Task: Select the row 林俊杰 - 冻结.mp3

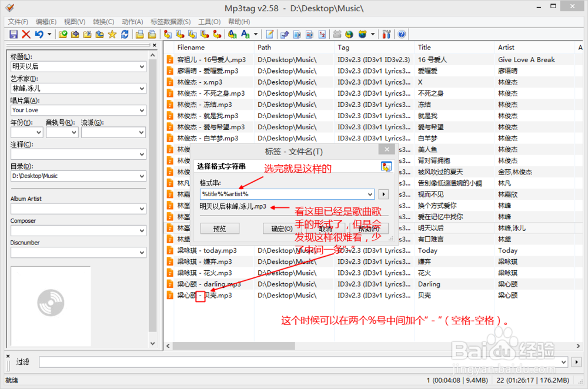Action: 373,105
